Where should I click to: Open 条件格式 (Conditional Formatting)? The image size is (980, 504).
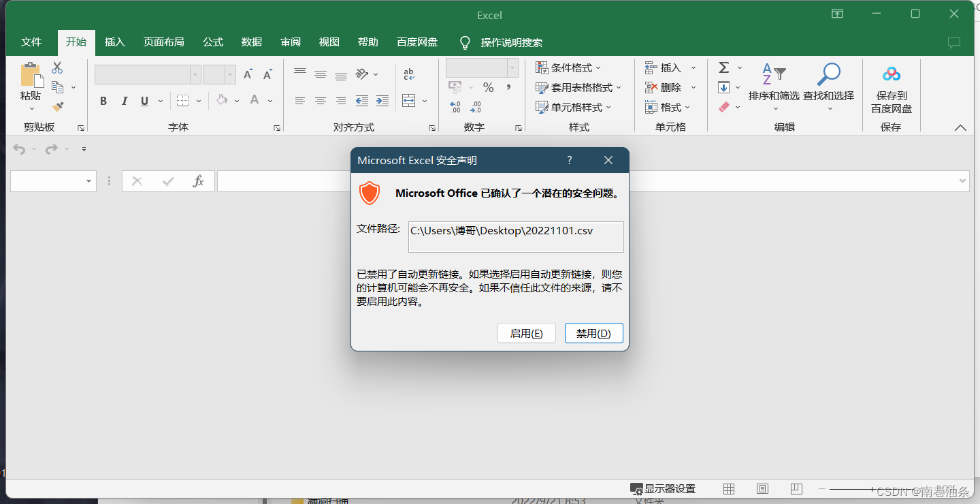click(x=568, y=67)
